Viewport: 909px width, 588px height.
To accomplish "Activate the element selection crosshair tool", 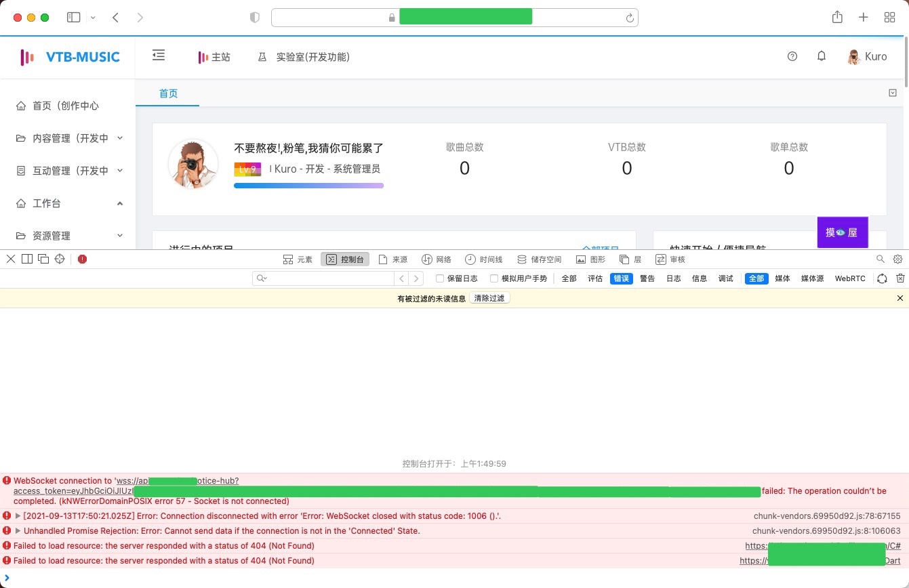I will pyautogui.click(x=60, y=259).
